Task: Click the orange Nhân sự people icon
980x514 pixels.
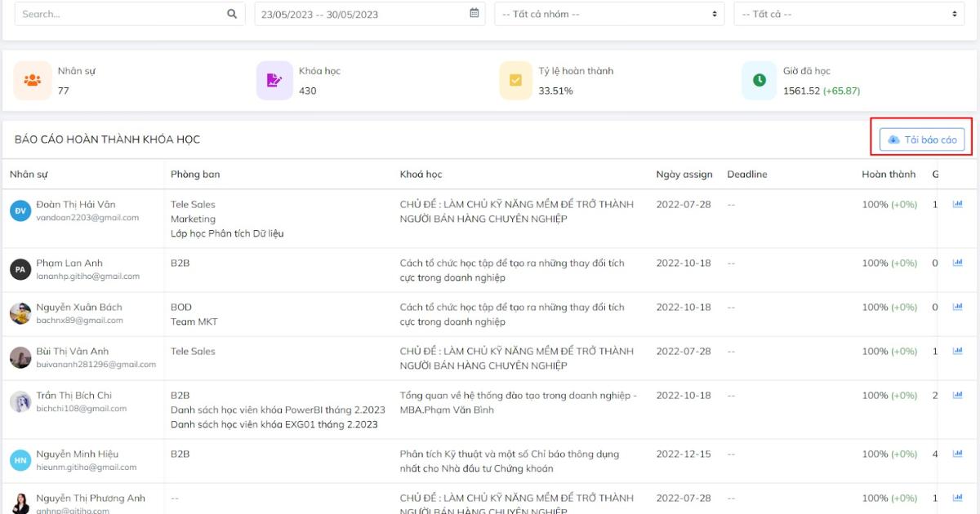Action: [33, 80]
